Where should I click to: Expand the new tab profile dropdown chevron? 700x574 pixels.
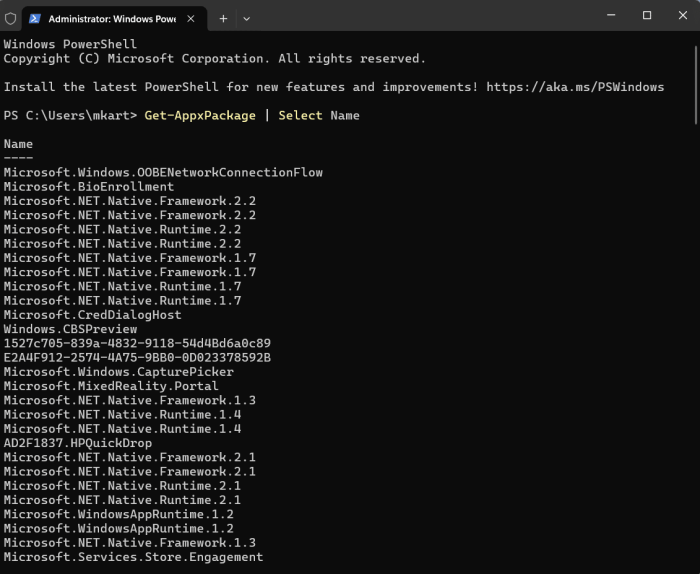(x=246, y=19)
